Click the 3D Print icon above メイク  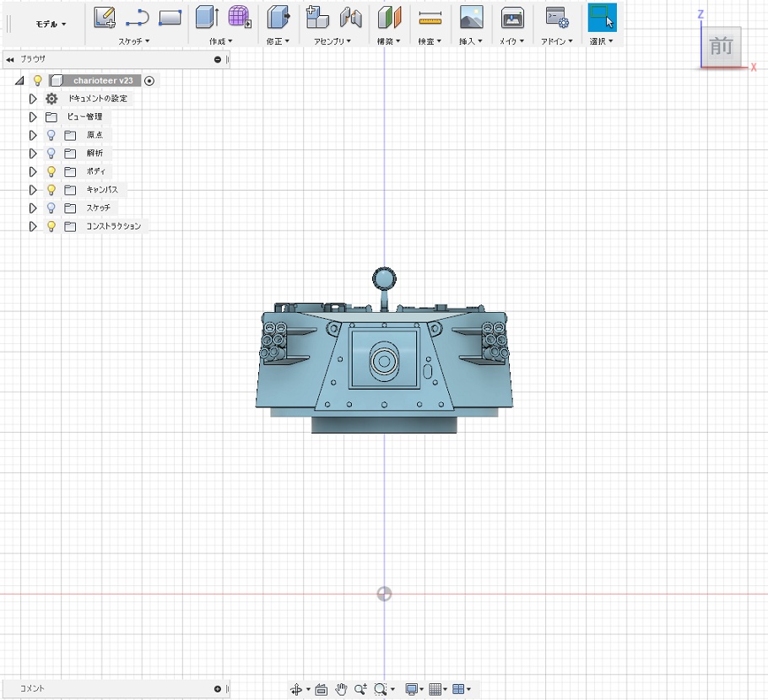[x=511, y=17]
